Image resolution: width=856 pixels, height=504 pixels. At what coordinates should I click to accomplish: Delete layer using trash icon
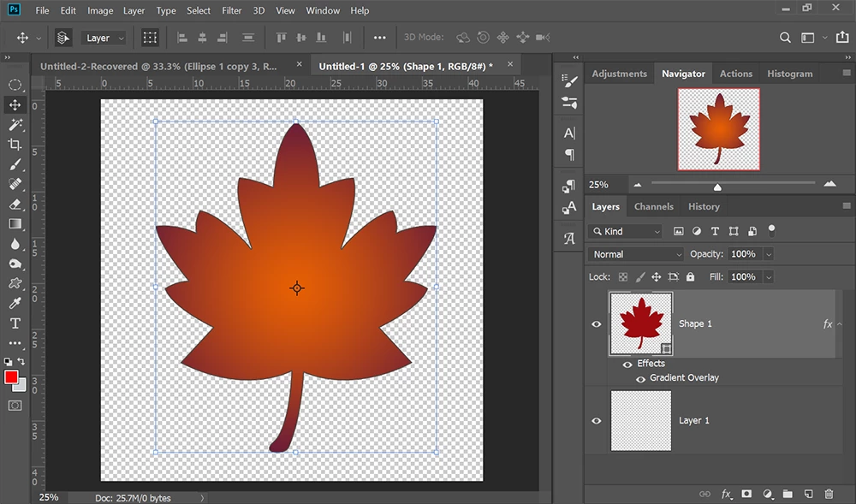click(x=829, y=494)
